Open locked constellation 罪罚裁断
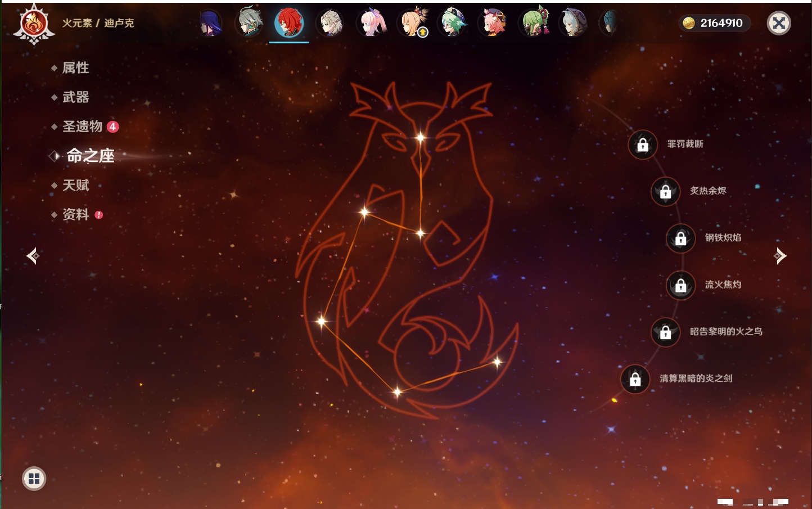The image size is (812, 509). (x=643, y=145)
